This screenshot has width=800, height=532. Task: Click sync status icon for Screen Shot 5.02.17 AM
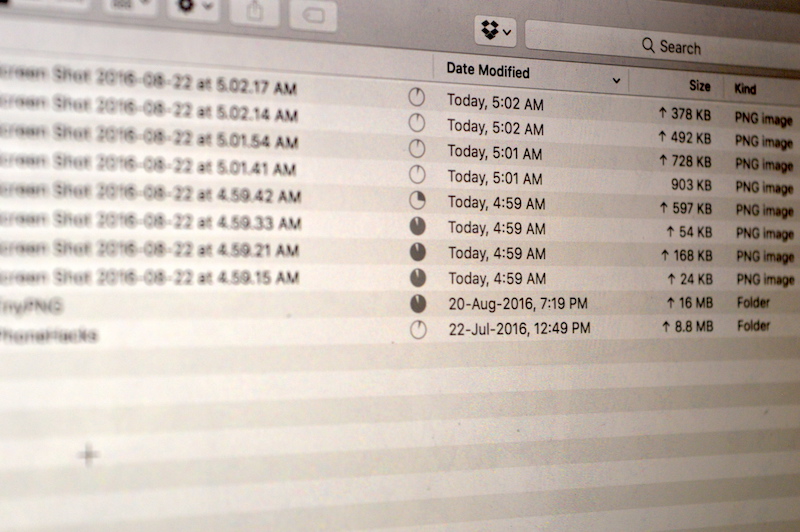pyautogui.click(x=417, y=97)
